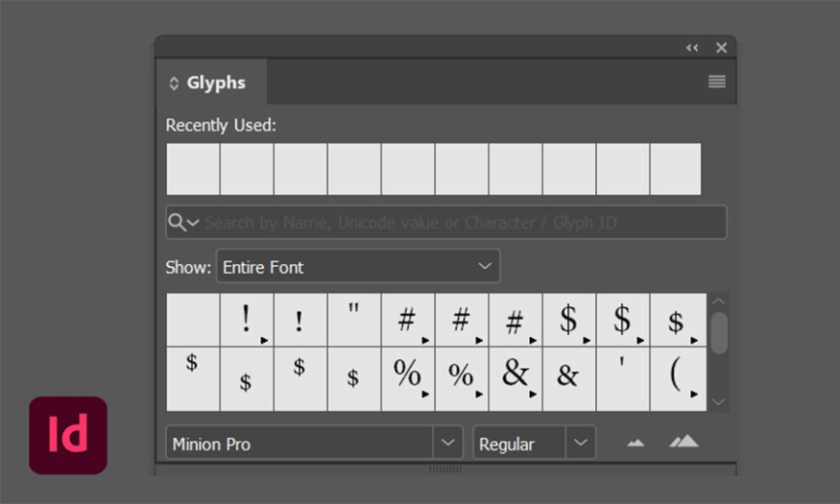Expand the Show Entire Font dropdown
Image resolution: width=840 pixels, height=504 pixels.
pos(358,266)
